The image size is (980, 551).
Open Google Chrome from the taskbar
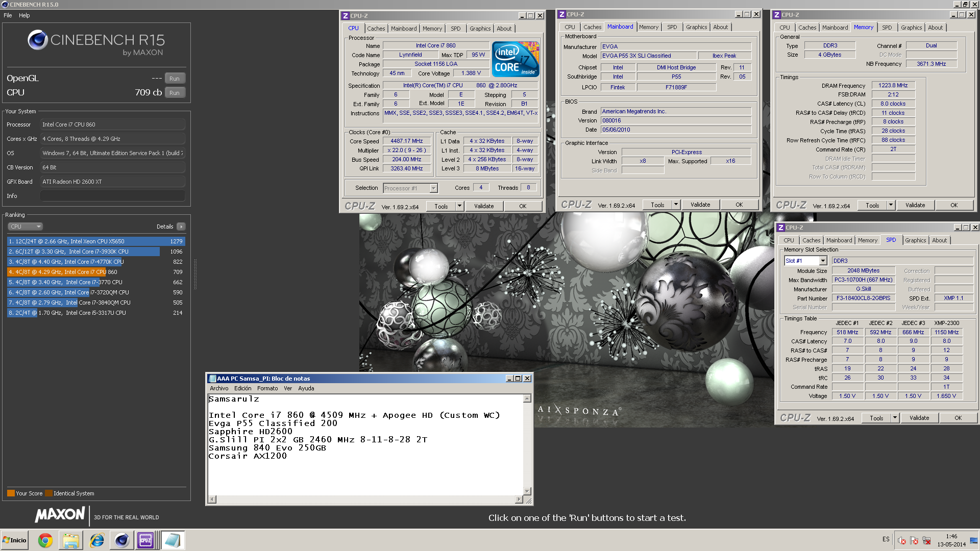(45, 540)
